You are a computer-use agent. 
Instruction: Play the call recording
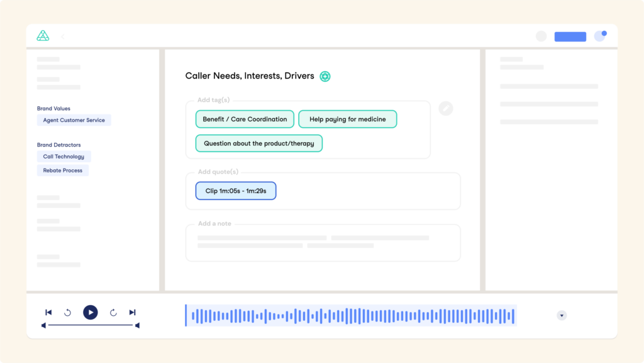[91, 313]
